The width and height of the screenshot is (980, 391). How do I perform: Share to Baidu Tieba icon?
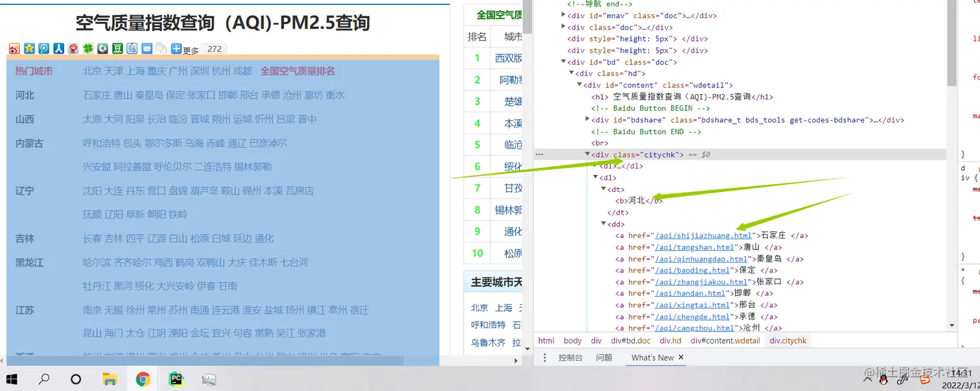pyautogui.click(x=132, y=49)
